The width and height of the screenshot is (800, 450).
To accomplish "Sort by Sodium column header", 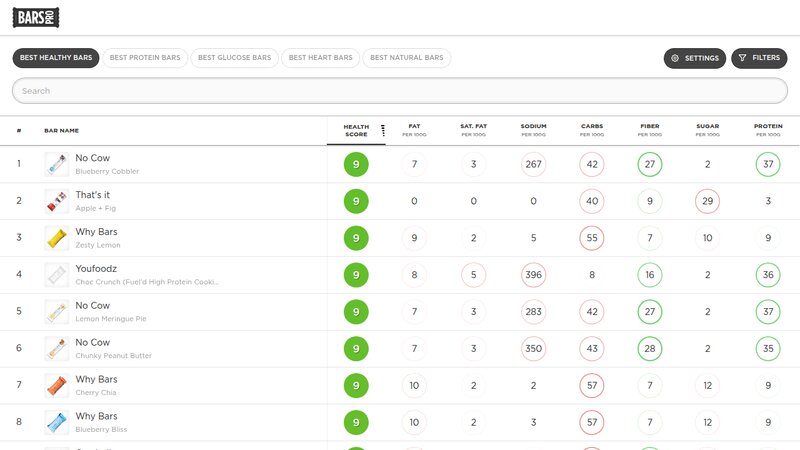I will (534, 130).
